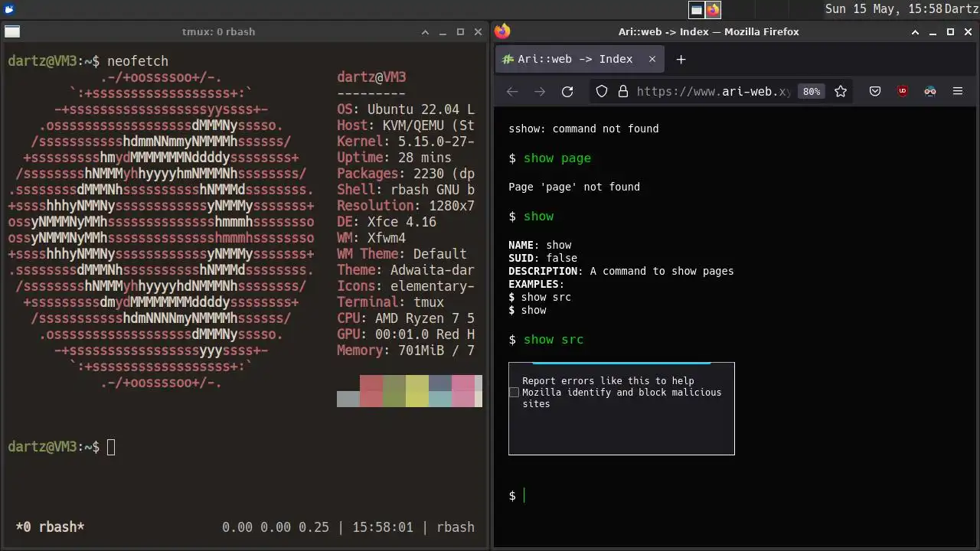Click the tmux status time 15:58:01
The height and width of the screenshot is (551, 980).
point(383,527)
